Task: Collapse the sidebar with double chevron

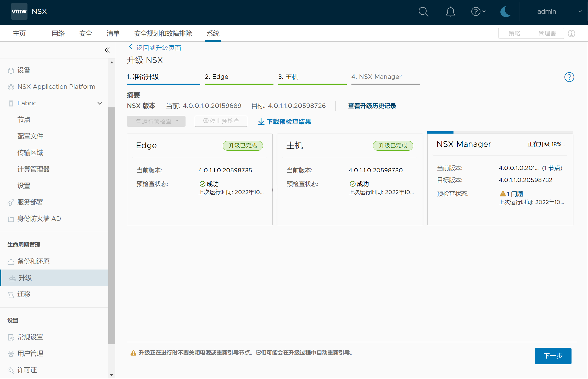Action: [x=107, y=50]
